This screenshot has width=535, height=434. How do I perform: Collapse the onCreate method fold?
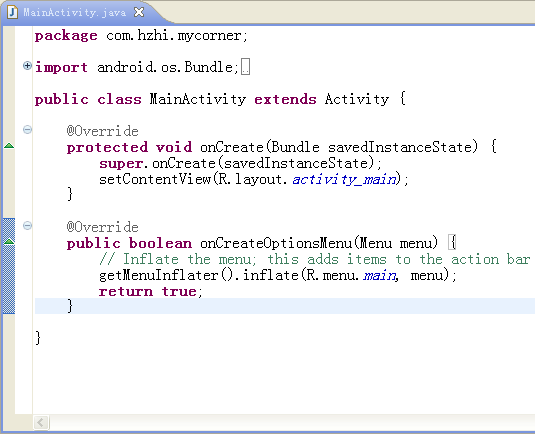tap(27, 129)
